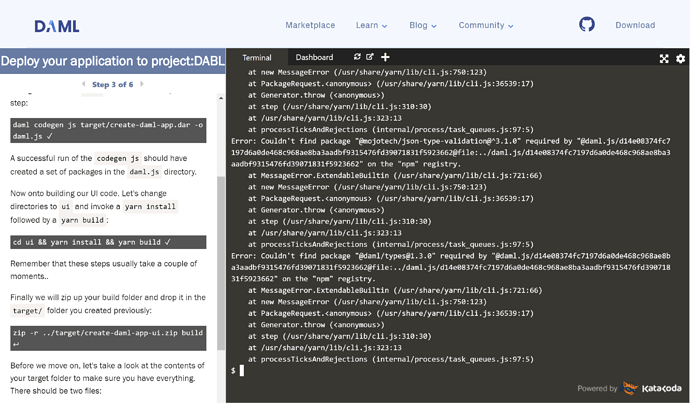690x403 pixels.
Task: Switch to the Dashboard tab
Action: pos(314,58)
